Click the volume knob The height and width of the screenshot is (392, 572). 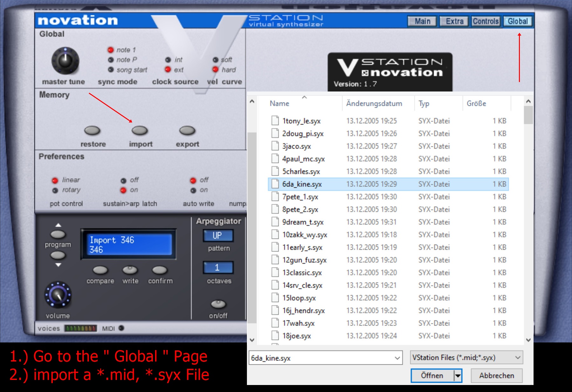(x=58, y=295)
